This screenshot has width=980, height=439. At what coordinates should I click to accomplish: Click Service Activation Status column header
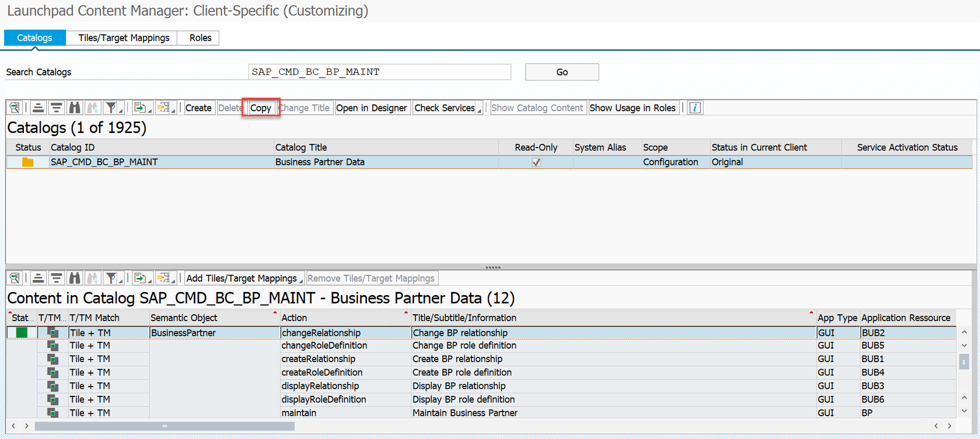coord(907,147)
